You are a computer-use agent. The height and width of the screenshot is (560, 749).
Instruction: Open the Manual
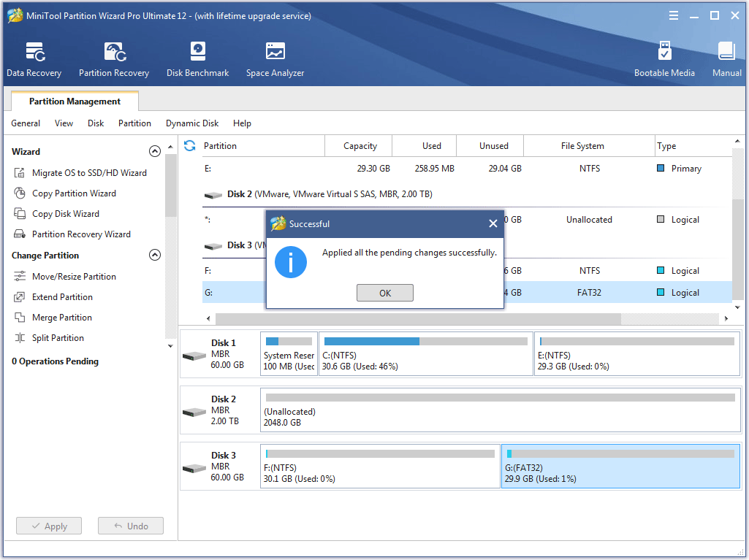point(726,59)
